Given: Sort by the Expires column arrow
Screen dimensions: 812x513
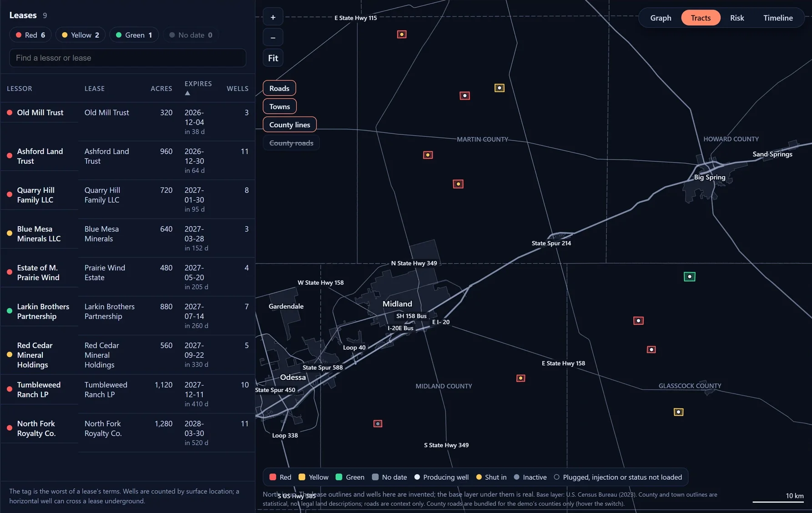Looking at the screenshot, I should (187, 93).
